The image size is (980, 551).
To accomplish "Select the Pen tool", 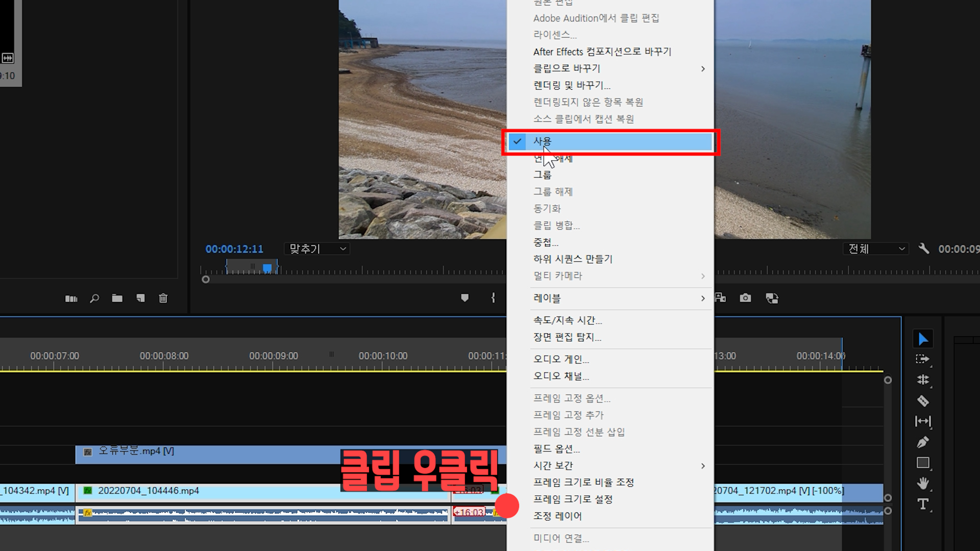I will (922, 442).
